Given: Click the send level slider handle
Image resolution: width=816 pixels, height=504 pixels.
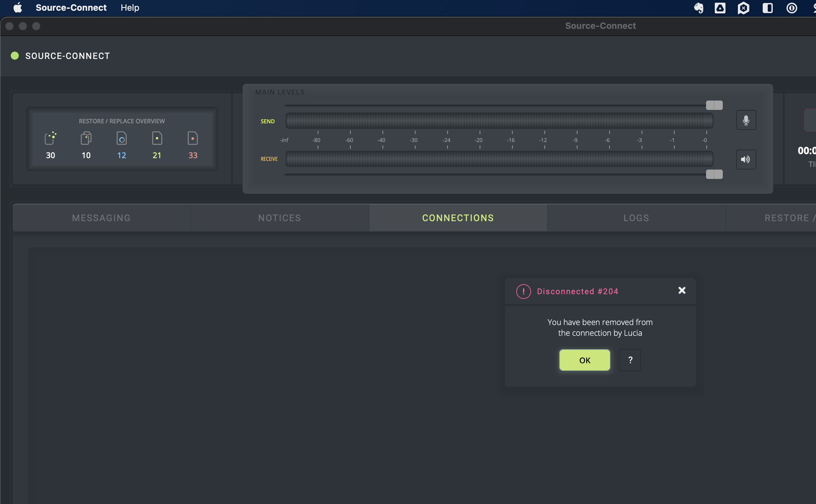Looking at the screenshot, I should click(714, 105).
